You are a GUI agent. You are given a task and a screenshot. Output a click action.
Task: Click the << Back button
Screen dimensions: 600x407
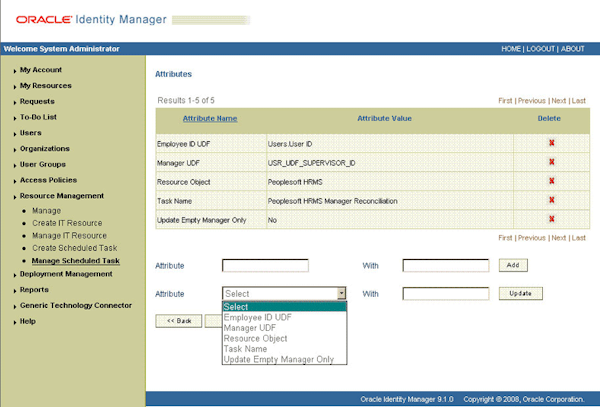click(x=179, y=321)
